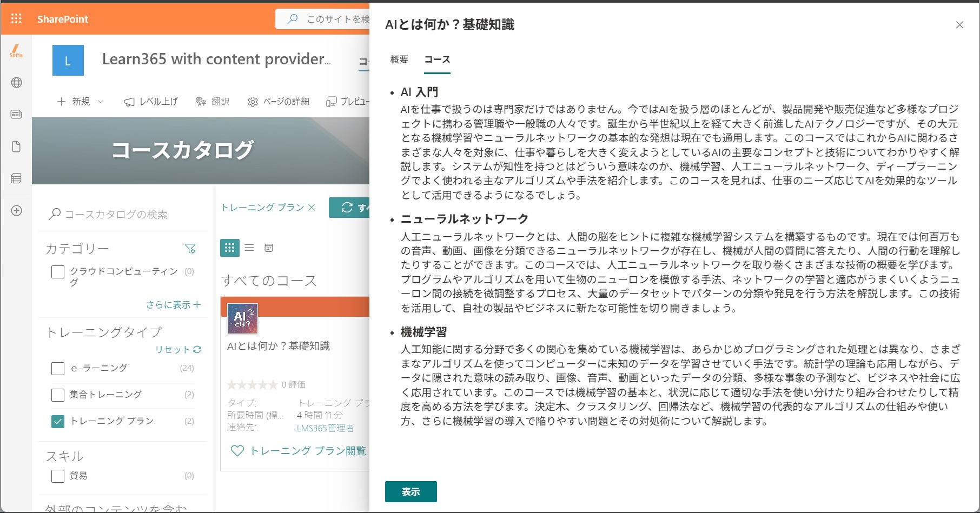
Task: Open the lists icon in left rail
Action: pos(17,178)
